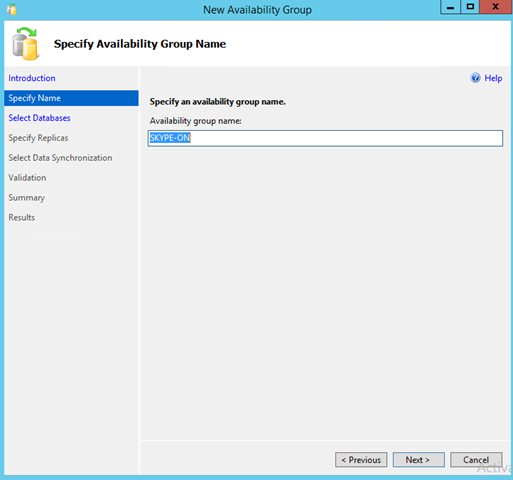The image size is (513, 480).
Task: Click the Help question mark icon
Action: (x=475, y=78)
